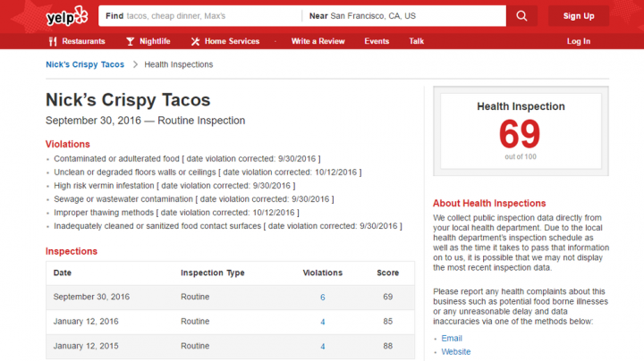Click the score 88 table cell
Image resolution: width=644 pixels, height=361 pixels.
(387, 346)
